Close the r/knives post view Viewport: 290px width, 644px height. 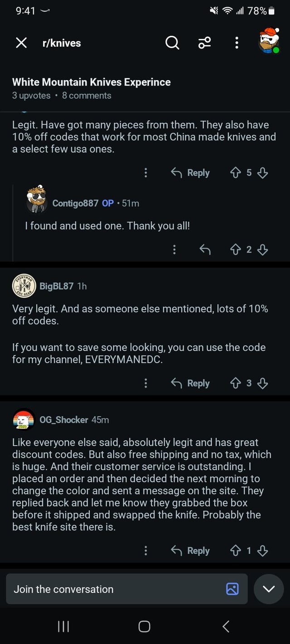coord(21,43)
